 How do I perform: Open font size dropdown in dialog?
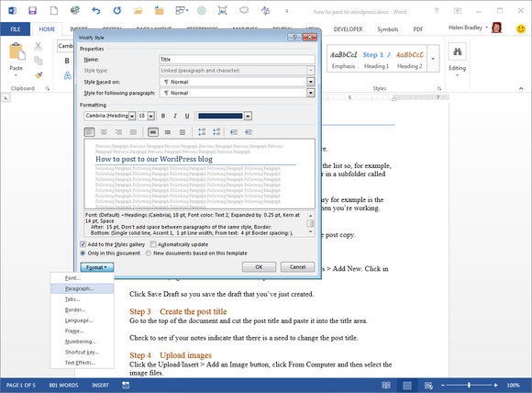tap(151, 117)
